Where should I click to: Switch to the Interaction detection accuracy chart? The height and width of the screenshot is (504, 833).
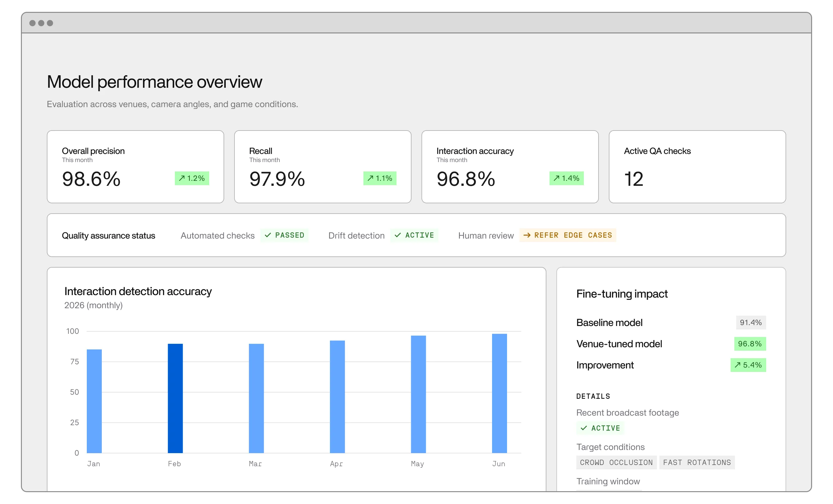click(138, 291)
